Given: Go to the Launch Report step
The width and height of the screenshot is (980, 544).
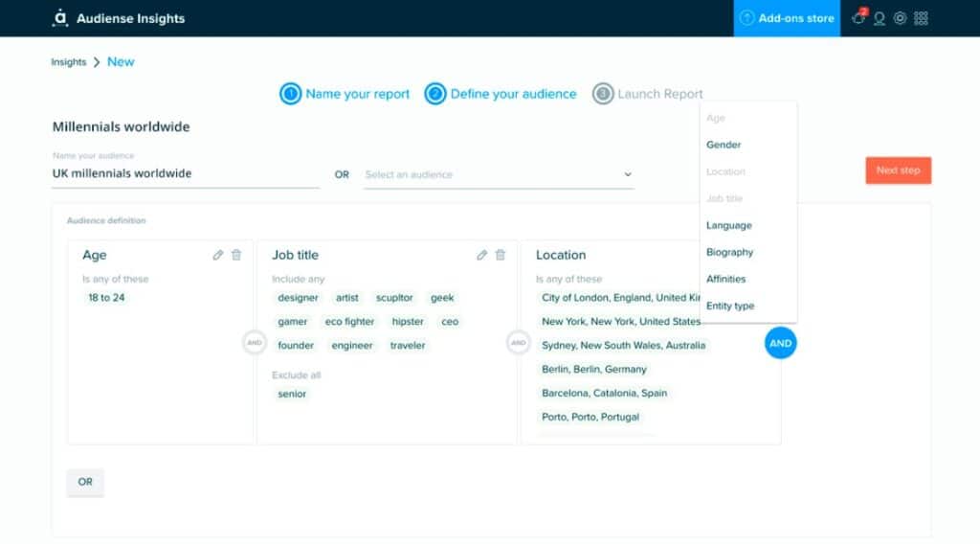Looking at the screenshot, I should pyautogui.click(x=660, y=94).
